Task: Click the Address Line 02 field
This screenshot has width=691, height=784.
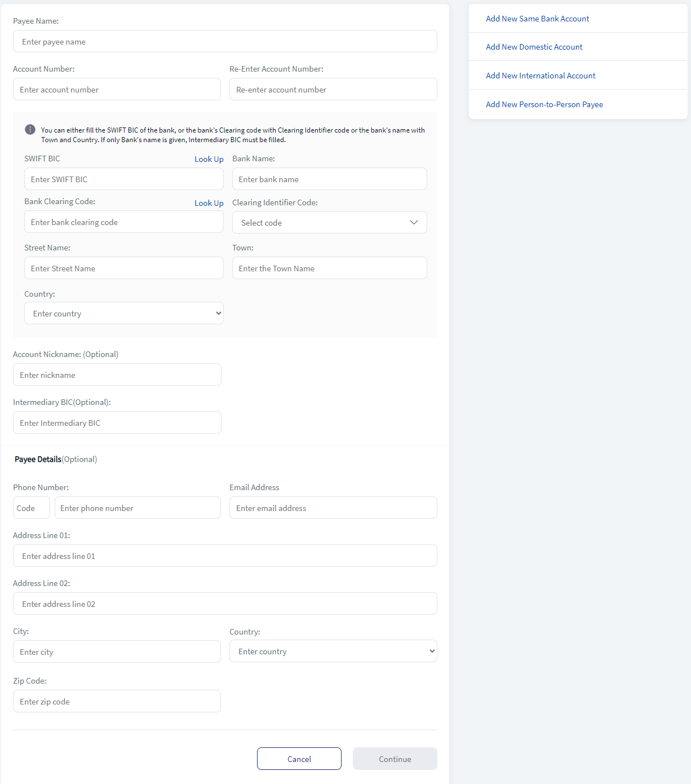Action: (225, 604)
